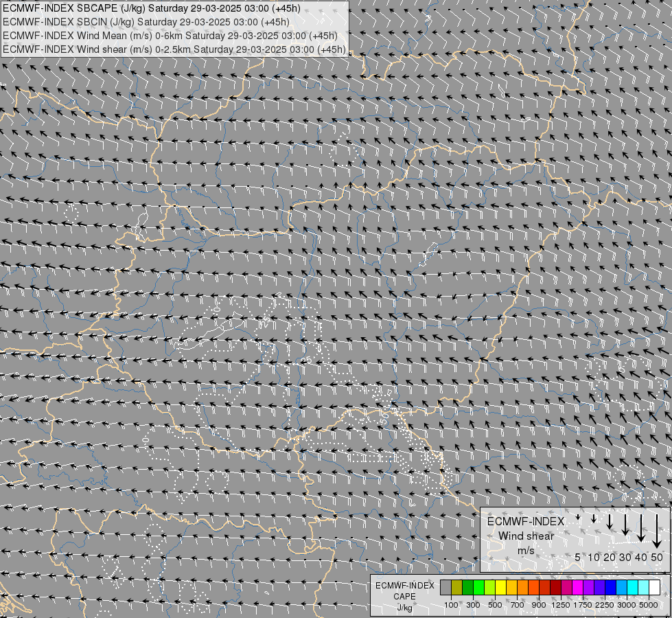Screen dimensions: 672x618
Task: Click the 5 m/s wind shear legend arrow
Action: pyautogui.click(x=578, y=518)
